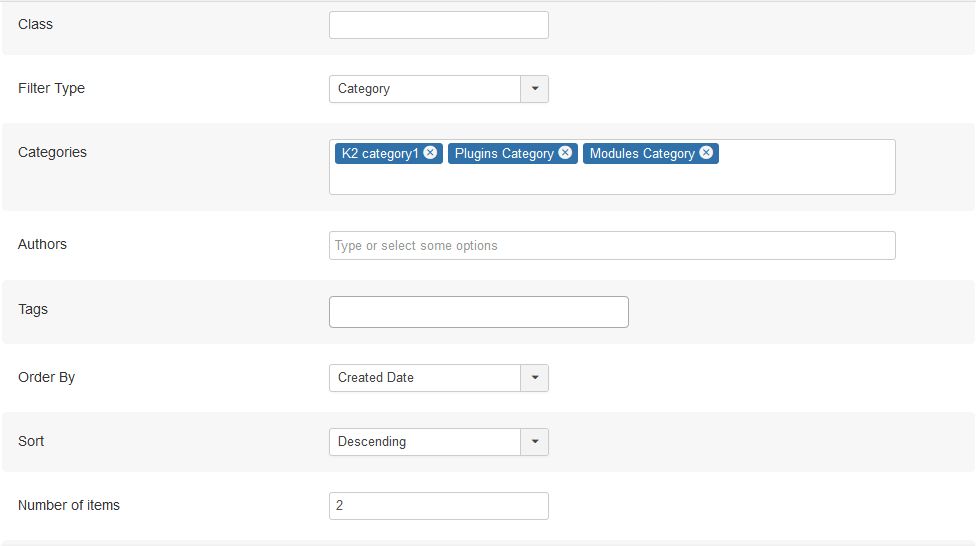Viewport: 976px width, 546px height.
Task: Remove the Modules Category tag
Action: [706, 153]
